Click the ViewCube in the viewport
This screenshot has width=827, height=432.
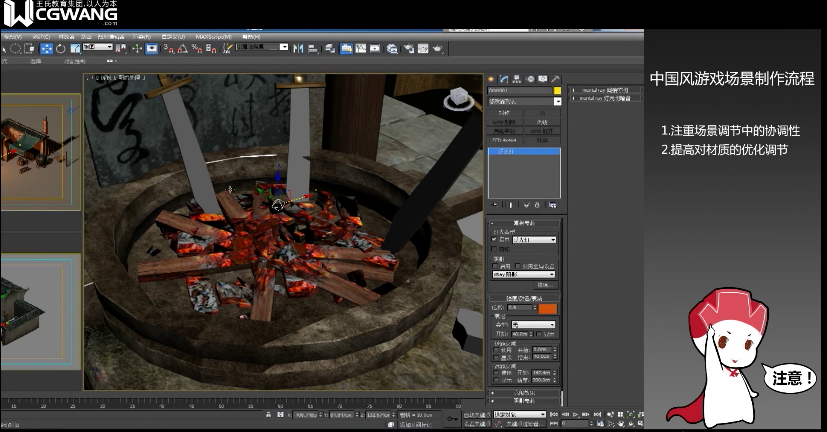pyautogui.click(x=458, y=98)
